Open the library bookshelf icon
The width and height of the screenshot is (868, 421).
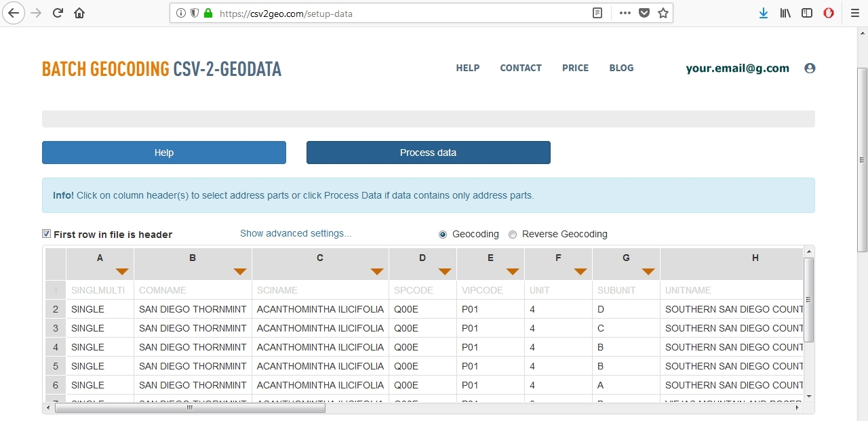pyautogui.click(x=785, y=13)
